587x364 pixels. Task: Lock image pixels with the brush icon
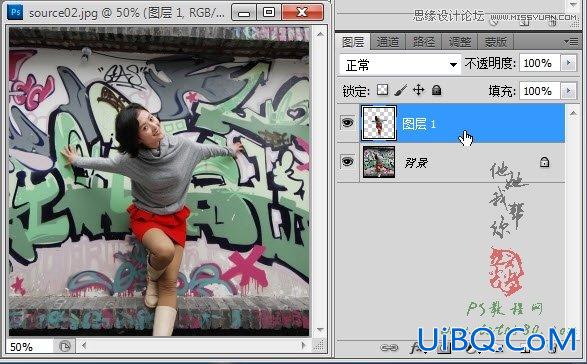(x=400, y=90)
